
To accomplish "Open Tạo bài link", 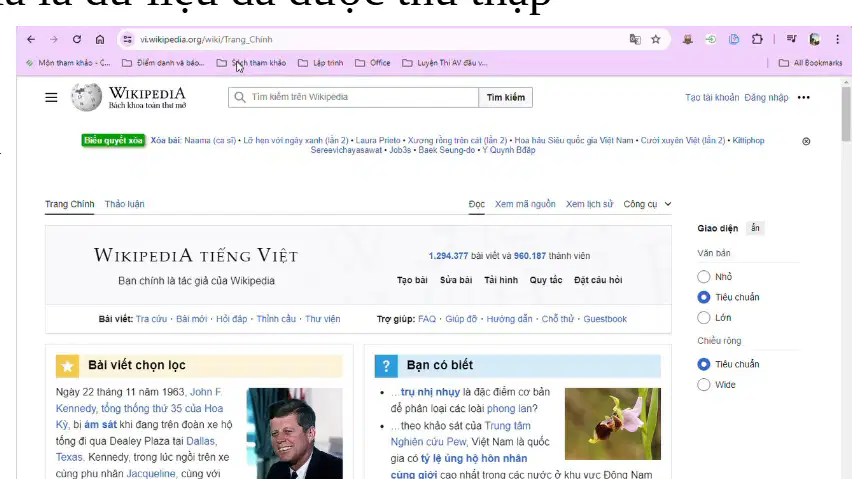I will [412, 280].
